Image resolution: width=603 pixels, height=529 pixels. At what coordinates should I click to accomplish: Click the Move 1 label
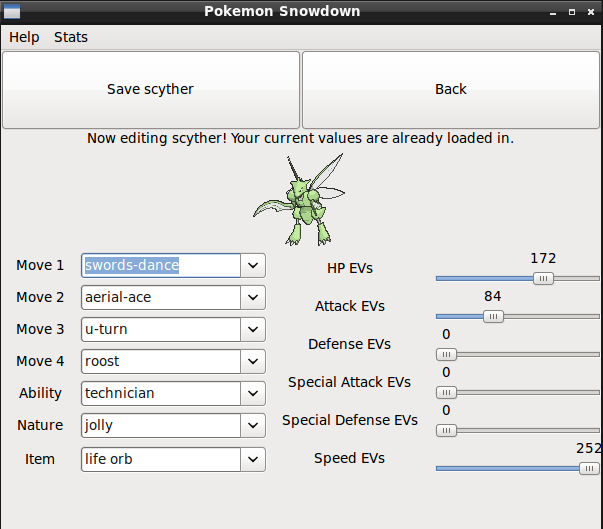pos(40,265)
